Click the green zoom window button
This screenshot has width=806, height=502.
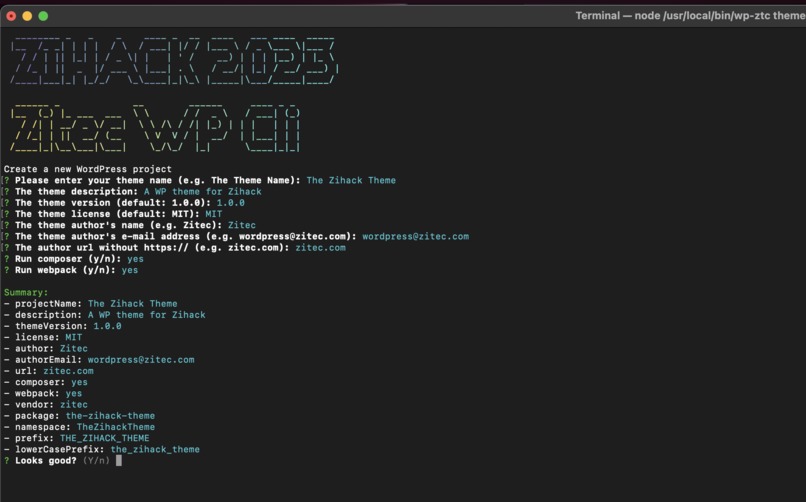pyautogui.click(x=43, y=16)
